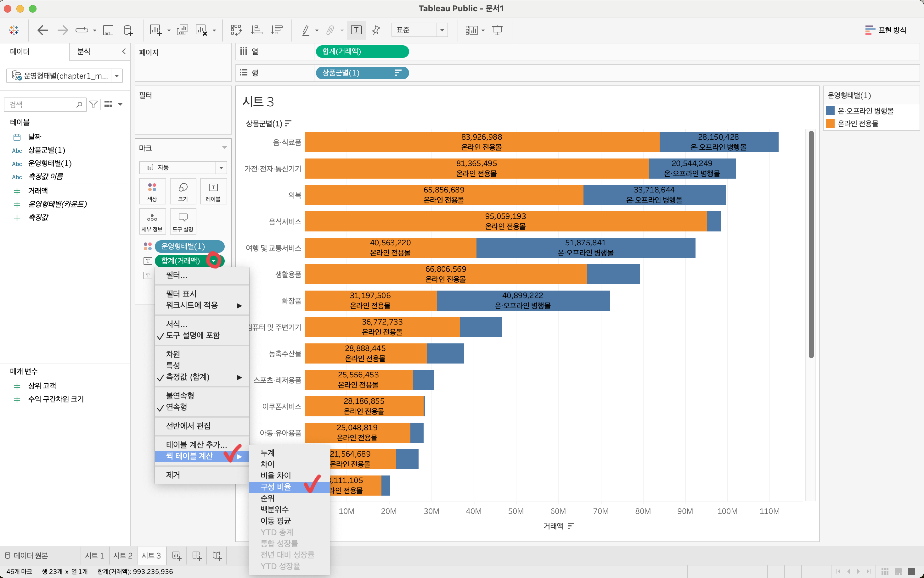The image size is (924, 578).
Task: Click the swap rows and columns icon
Action: (x=236, y=30)
